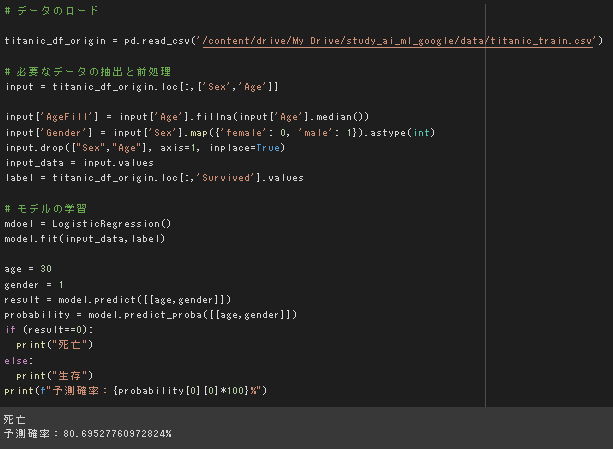Place cursor on age = 30 line
Viewport: 613px width, 449px height.
[28, 269]
